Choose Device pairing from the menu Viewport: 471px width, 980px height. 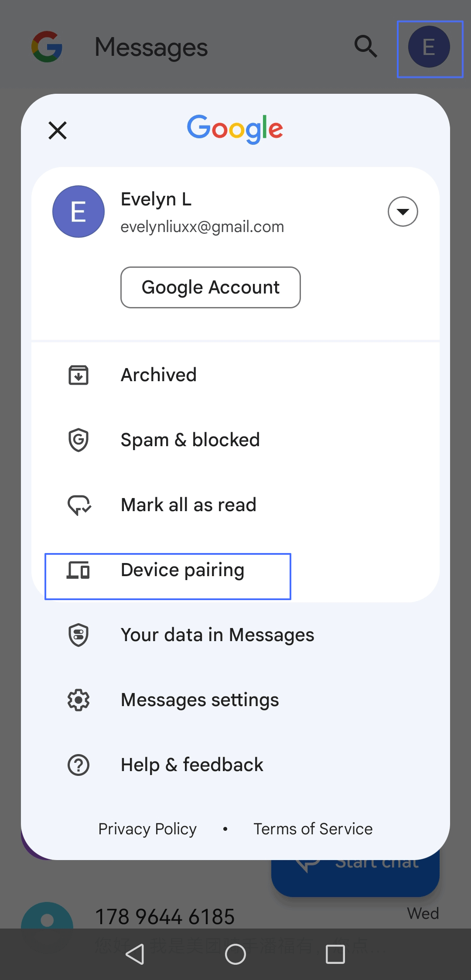[x=182, y=570]
